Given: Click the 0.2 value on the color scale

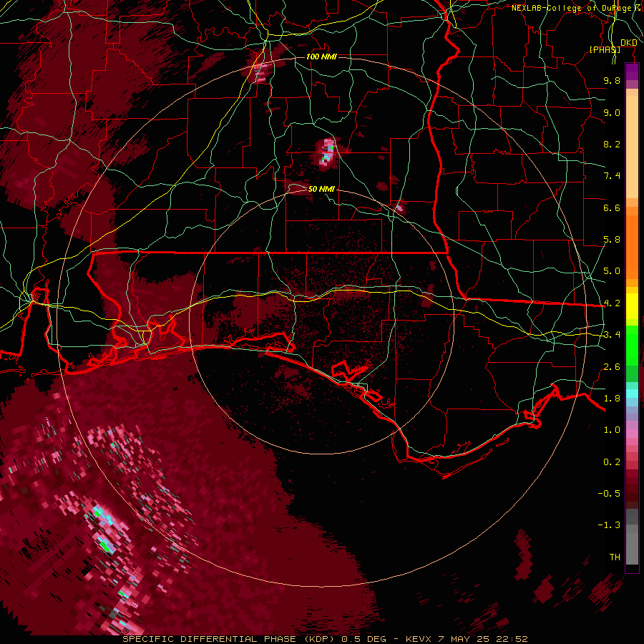Looking at the screenshot, I should tap(612, 462).
